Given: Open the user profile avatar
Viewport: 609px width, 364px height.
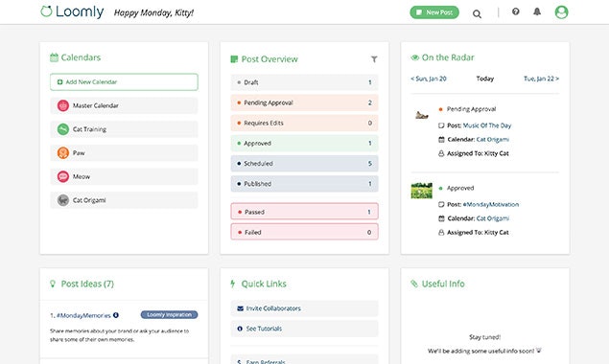Looking at the screenshot, I should [x=561, y=12].
